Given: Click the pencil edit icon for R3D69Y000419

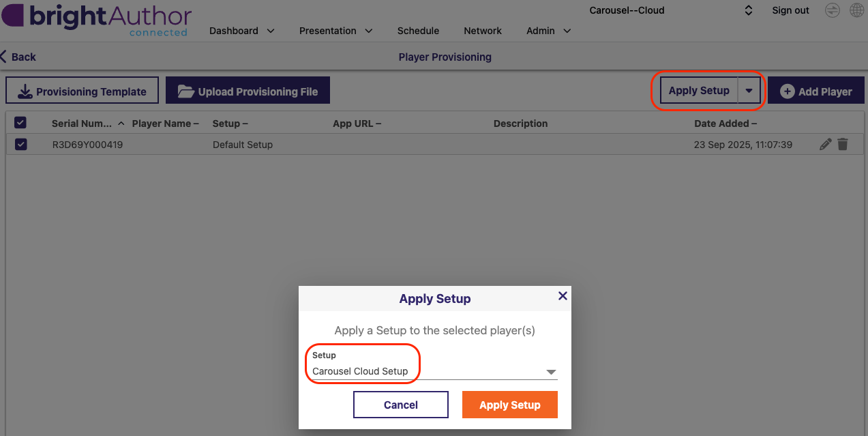Looking at the screenshot, I should coord(825,144).
